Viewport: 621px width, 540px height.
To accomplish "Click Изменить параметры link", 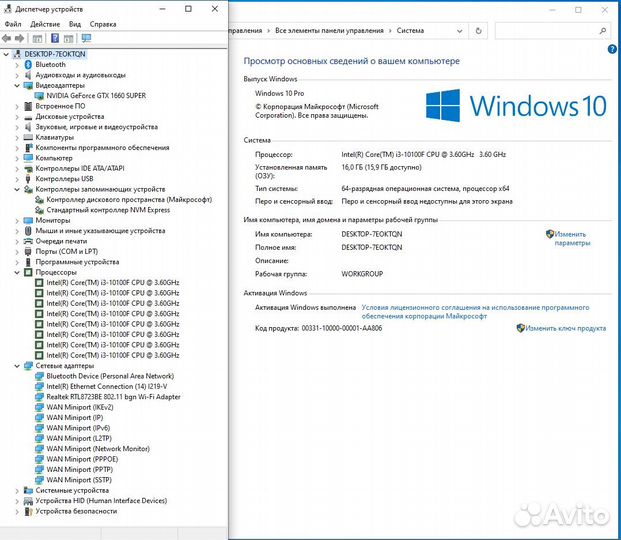I will pos(572,239).
